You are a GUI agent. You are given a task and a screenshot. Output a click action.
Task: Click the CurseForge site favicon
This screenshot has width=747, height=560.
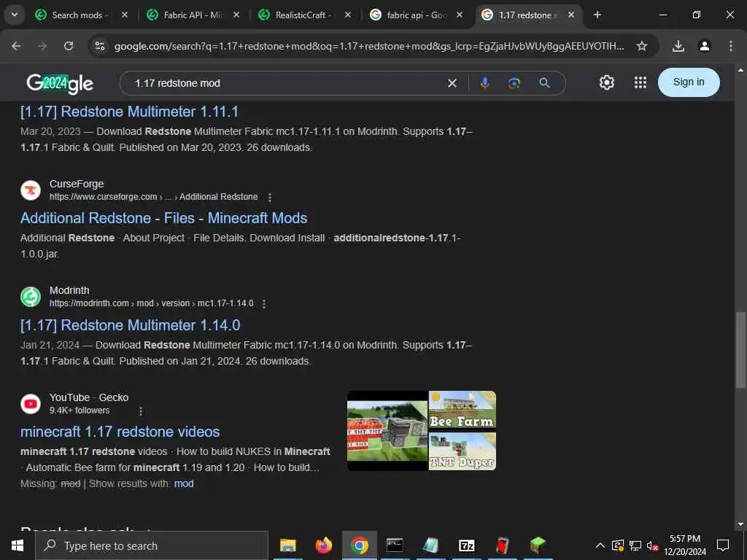click(x=31, y=190)
